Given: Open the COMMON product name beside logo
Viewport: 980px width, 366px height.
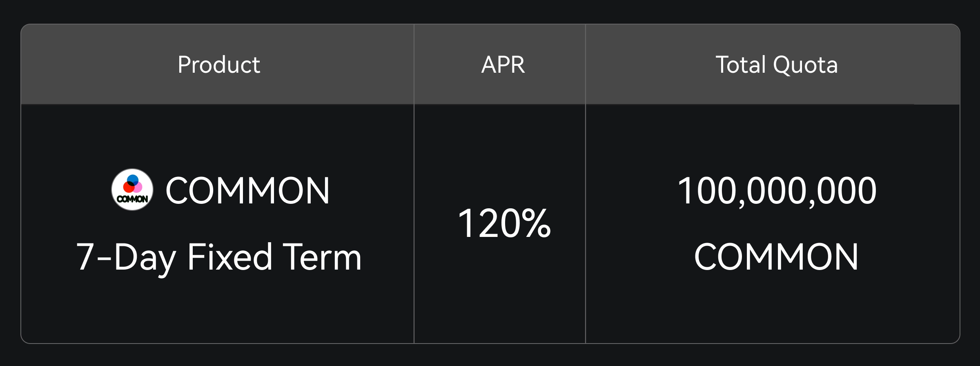Looking at the screenshot, I should pyautogui.click(x=247, y=190).
